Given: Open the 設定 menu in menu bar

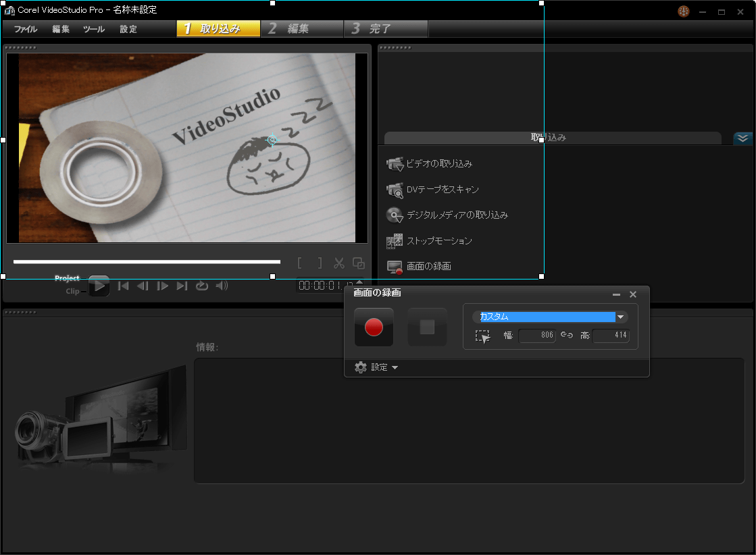Looking at the screenshot, I should pyautogui.click(x=128, y=30).
